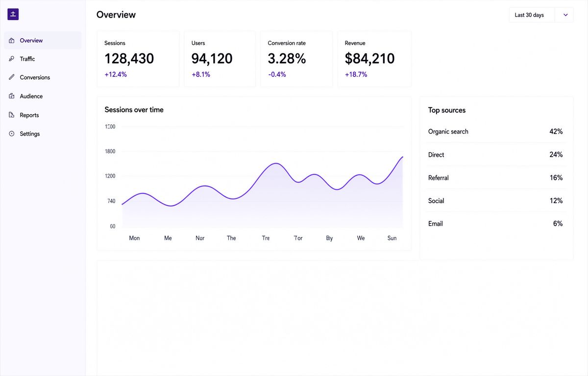Click the Traffic icon in sidebar
The height and width of the screenshot is (376, 588).
(12, 59)
